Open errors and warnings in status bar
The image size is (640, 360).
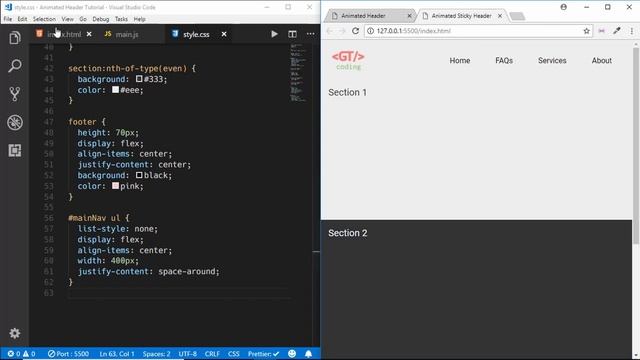21,354
